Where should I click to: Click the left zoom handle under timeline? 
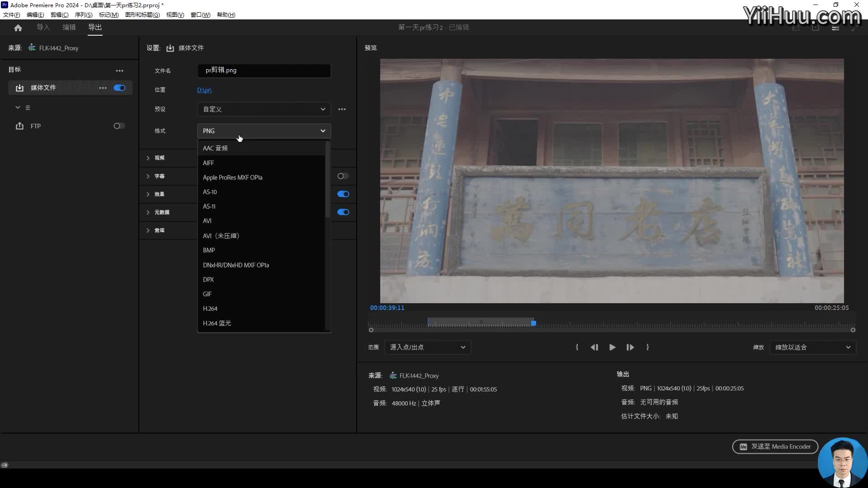371,330
